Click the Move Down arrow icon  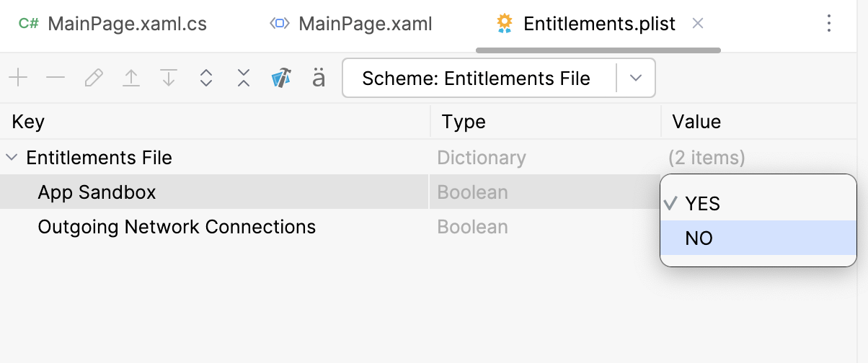point(169,78)
